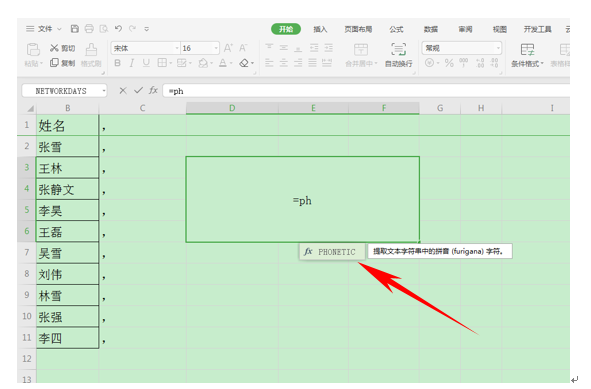Increase font size with A+ icon

pos(228,48)
